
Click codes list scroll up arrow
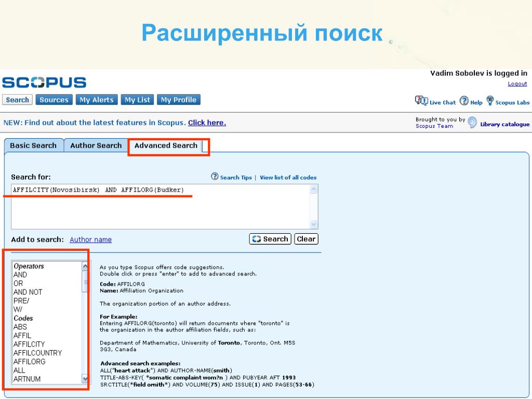(85, 267)
